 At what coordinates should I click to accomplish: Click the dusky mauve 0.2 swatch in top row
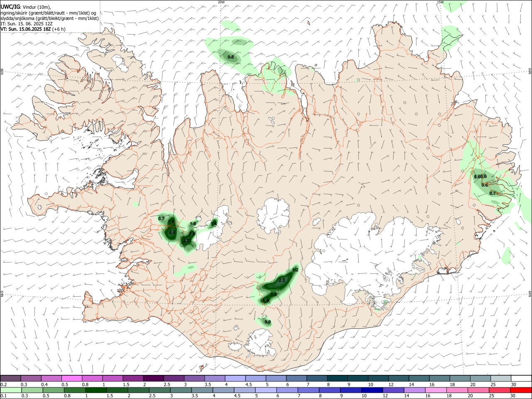pos(10,378)
